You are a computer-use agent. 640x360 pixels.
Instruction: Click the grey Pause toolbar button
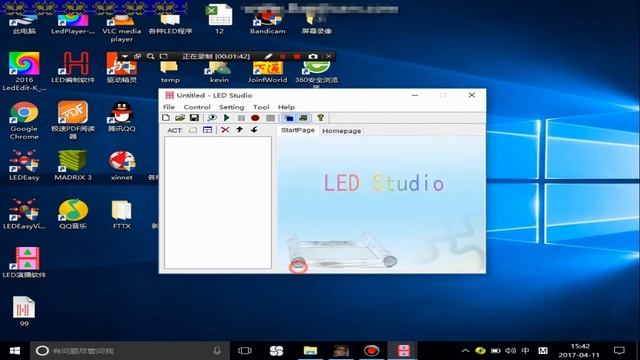[x=241, y=118]
